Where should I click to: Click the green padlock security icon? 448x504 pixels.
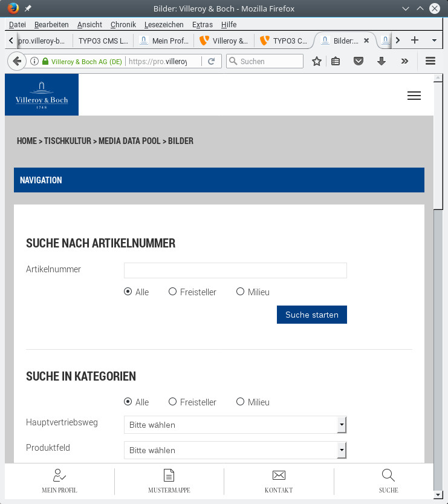pos(45,61)
